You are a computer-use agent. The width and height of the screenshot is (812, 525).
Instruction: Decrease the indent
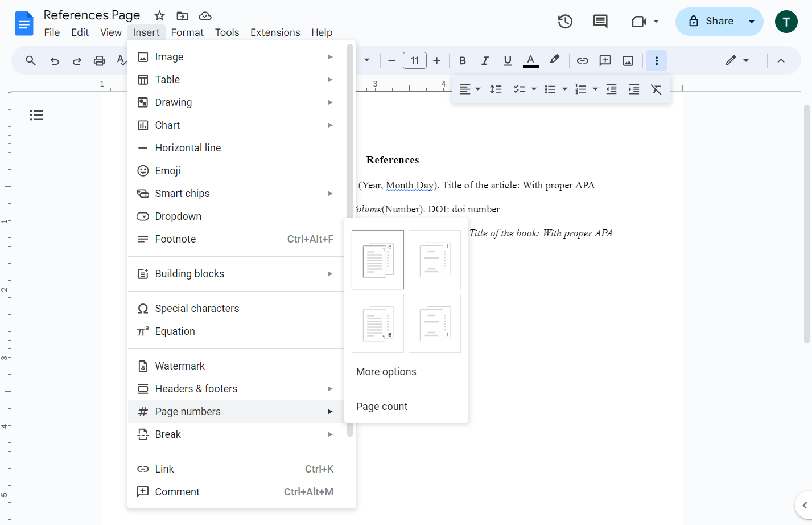[611, 89]
